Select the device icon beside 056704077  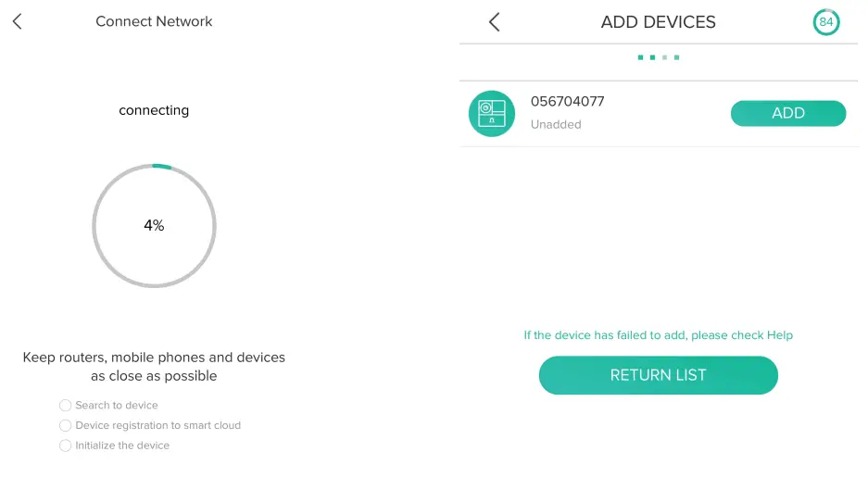491,114
